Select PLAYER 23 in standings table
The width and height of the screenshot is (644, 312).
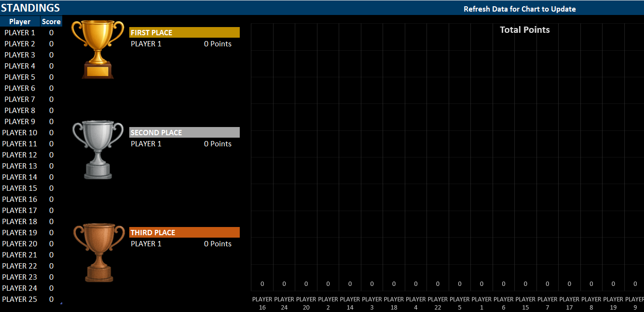click(20, 277)
